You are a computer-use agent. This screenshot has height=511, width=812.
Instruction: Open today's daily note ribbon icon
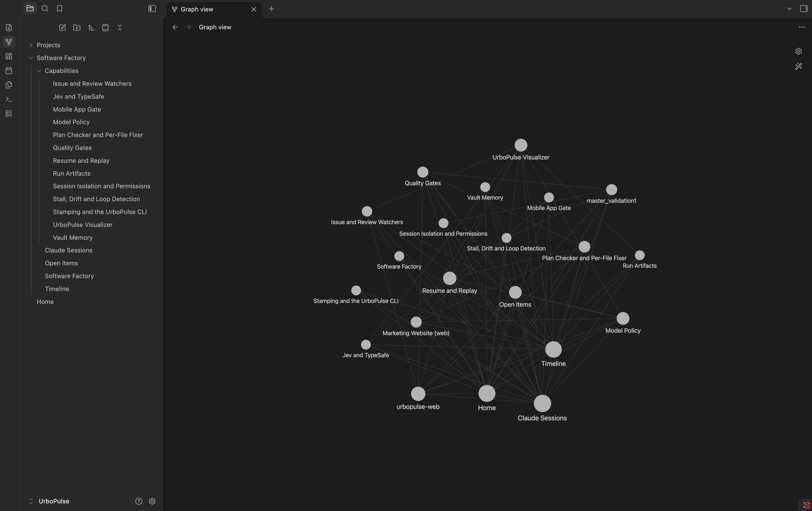coord(8,70)
